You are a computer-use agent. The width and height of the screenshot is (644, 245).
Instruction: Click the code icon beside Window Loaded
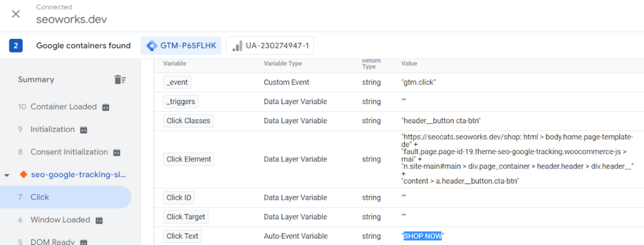click(x=99, y=220)
